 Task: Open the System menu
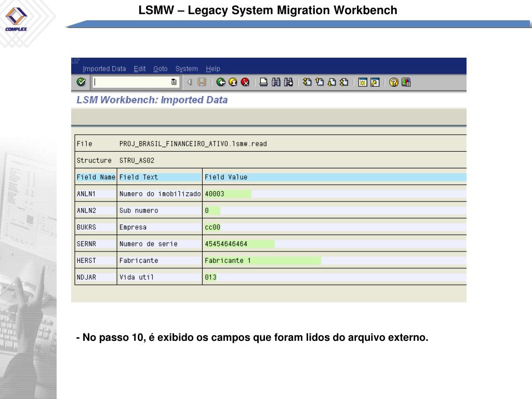click(x=187, y=69)
